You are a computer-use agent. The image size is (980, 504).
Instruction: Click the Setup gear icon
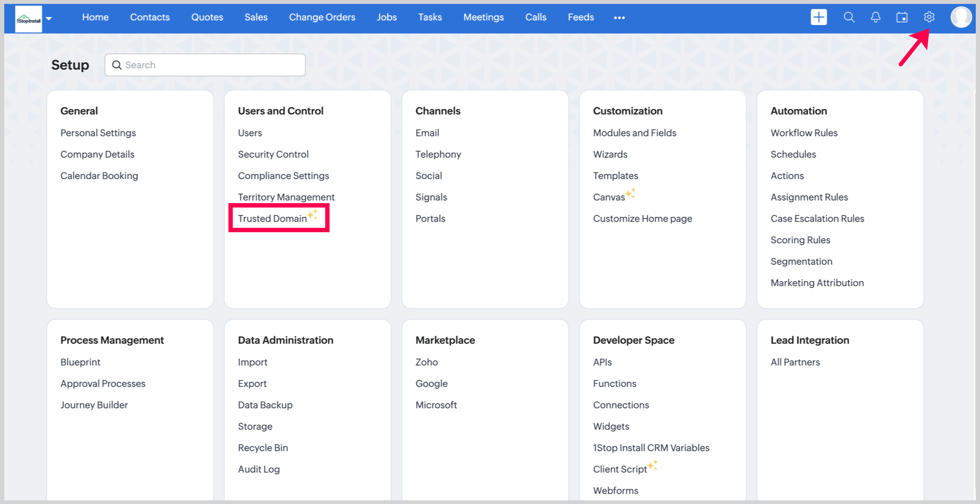click(x=929, y=17)
